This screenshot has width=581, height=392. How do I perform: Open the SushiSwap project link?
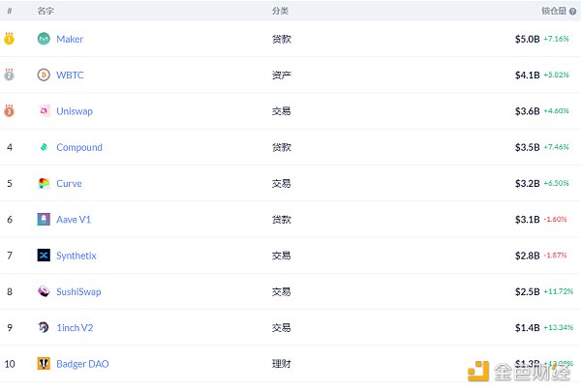[x=78, y=291]
